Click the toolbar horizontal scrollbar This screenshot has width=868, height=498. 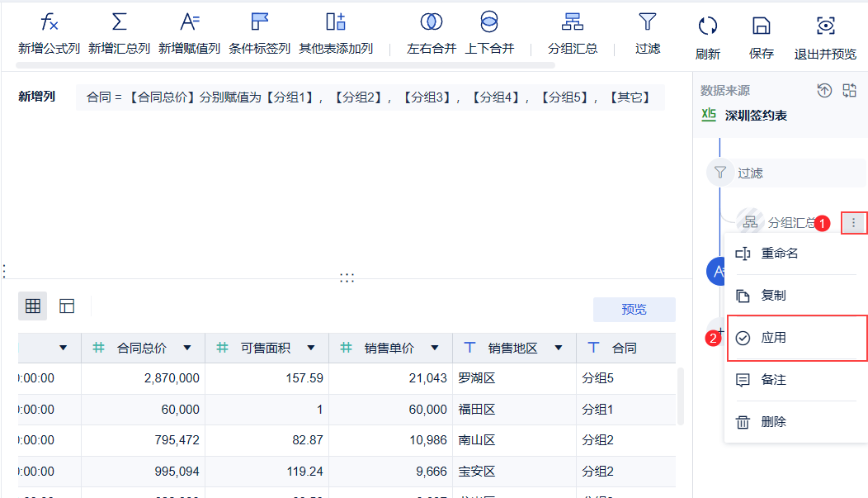285,65
